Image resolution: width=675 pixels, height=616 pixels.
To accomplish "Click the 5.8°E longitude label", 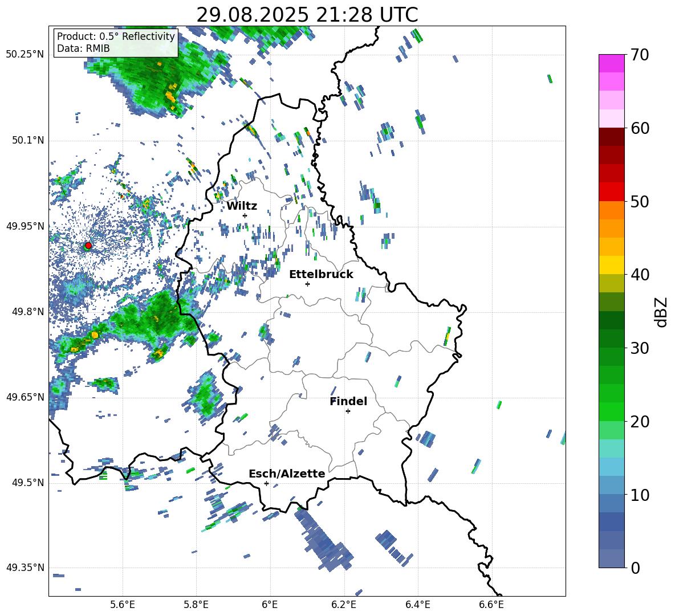I will (196, 605).
